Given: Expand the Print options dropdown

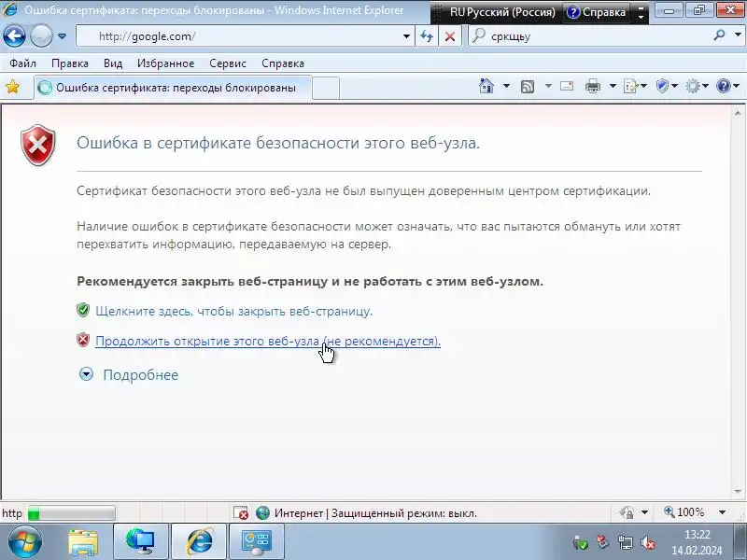Looking at the screenshot, I should click(x=613, y=86).
